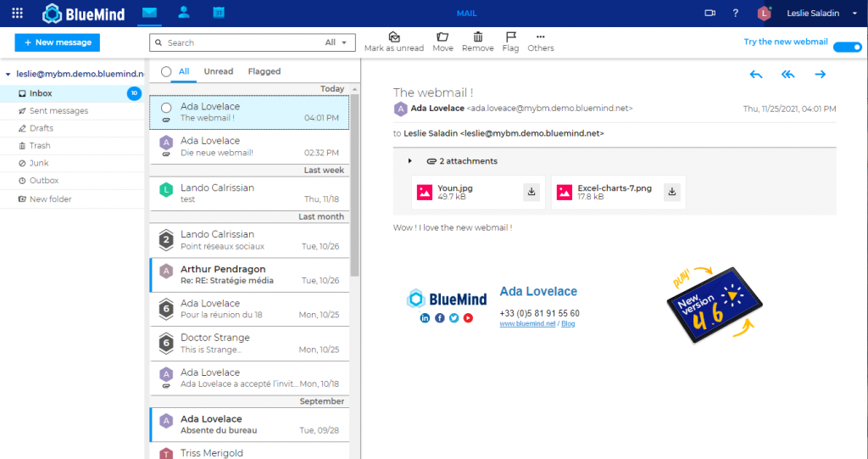Download the Youn.jpg attachment
Viewport: 868px width, 459px height.
pos(531,192)
